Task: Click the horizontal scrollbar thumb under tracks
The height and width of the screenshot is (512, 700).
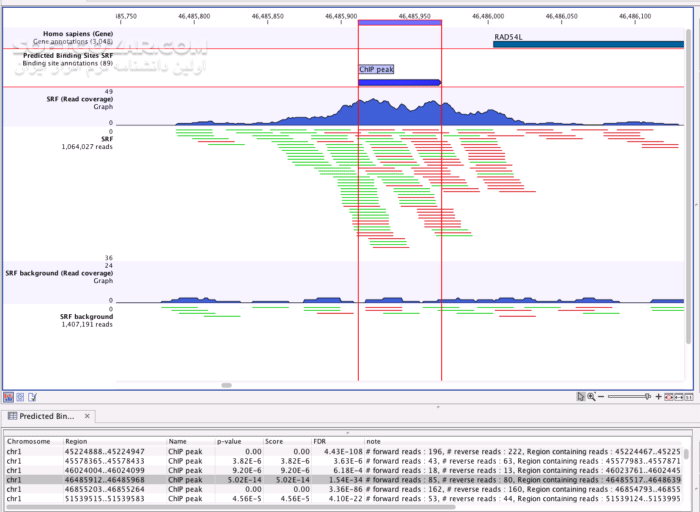Action: (x=226, y=385)
